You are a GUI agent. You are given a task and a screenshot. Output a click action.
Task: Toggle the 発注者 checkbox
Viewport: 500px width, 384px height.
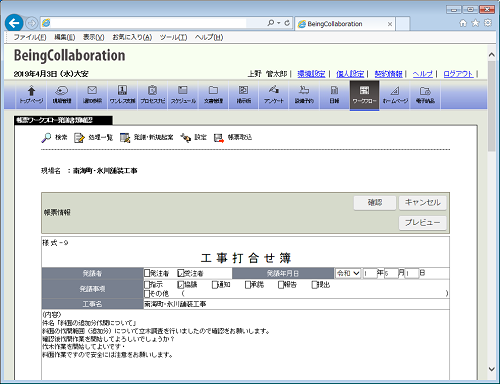point(147,273)
